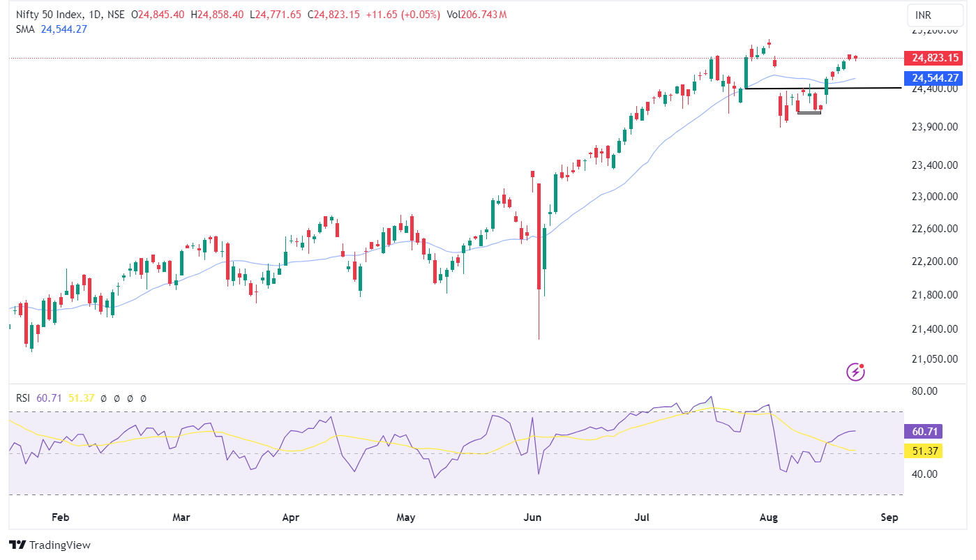This screenshot has width=976, height=560.
Task: Click the NSE exchange label
Action: pyautogui.click(x=117, y=15)
